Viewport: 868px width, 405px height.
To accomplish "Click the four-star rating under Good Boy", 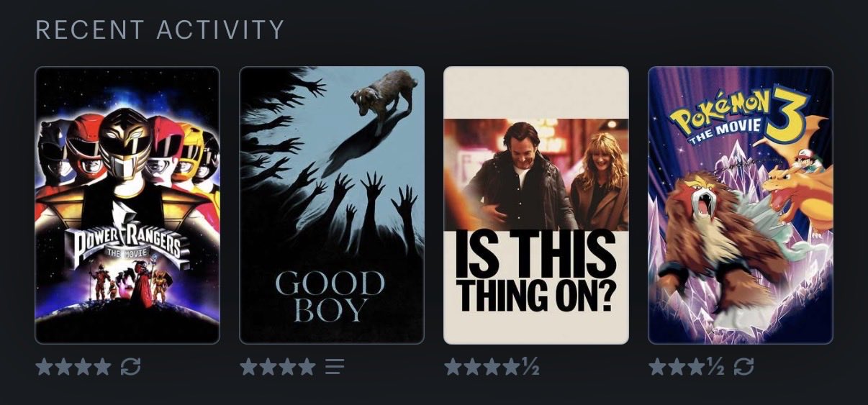I will (278, 368).
